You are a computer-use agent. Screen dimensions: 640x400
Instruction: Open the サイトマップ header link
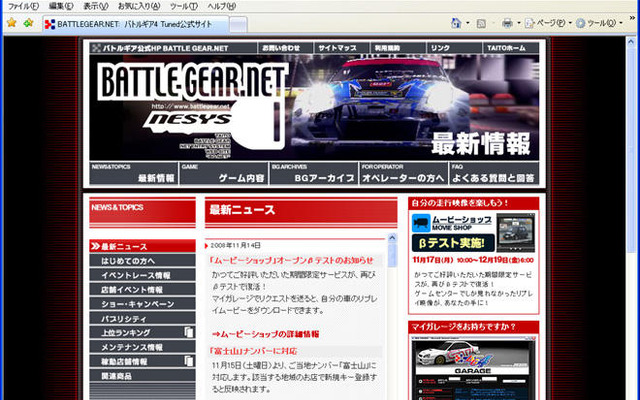click(342, 48)
